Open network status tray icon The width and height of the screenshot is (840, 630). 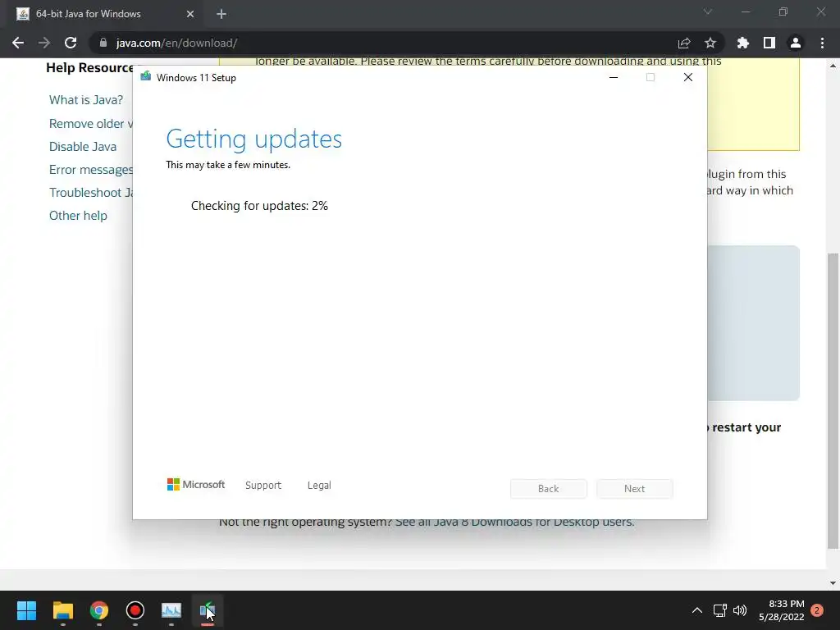(x=720, y=610)
